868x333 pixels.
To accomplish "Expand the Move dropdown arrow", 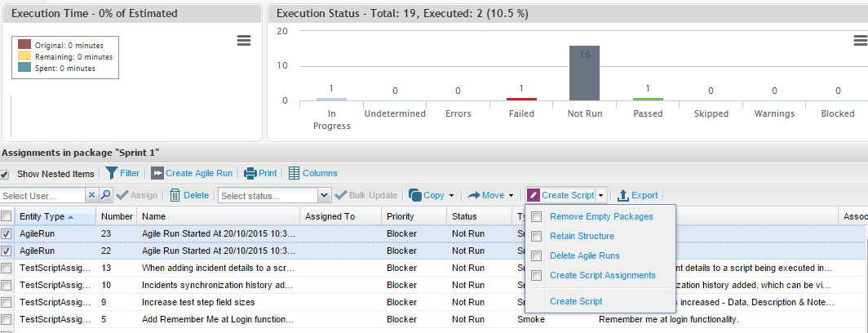I will click(x=511, y=196).
